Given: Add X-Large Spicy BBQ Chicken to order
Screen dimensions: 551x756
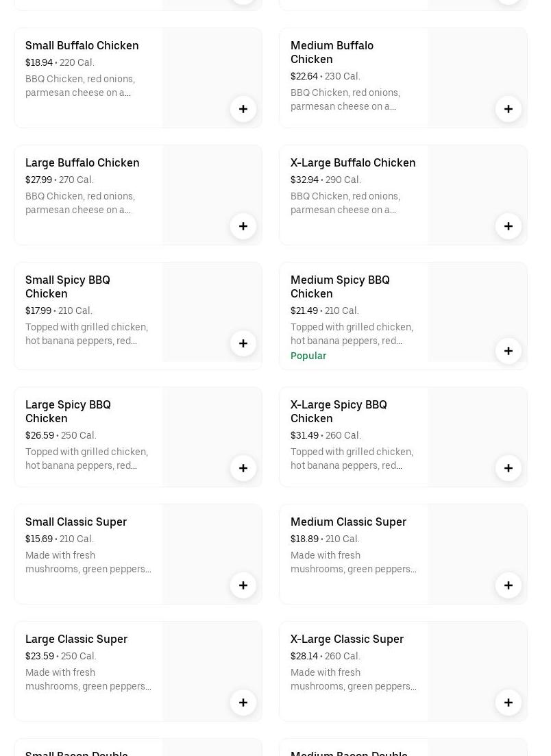Looking at the screenshot, I should coord(509,468).
